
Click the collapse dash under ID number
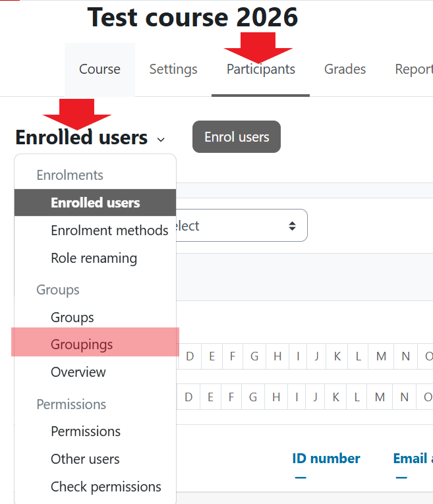[x=301, y=477]
